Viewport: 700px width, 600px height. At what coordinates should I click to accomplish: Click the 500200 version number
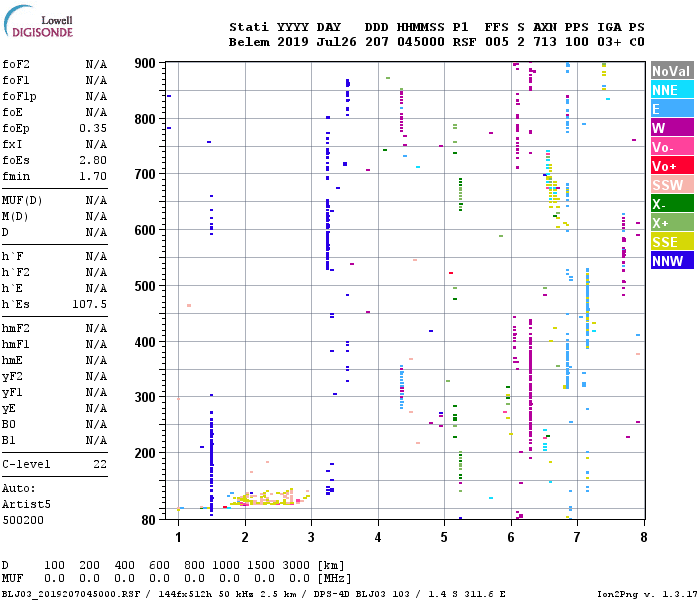pos(23,520)
